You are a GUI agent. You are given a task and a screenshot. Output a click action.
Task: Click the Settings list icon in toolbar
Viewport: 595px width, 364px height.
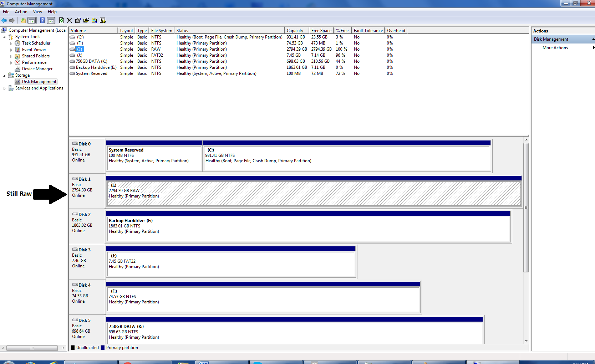(103, 20)
